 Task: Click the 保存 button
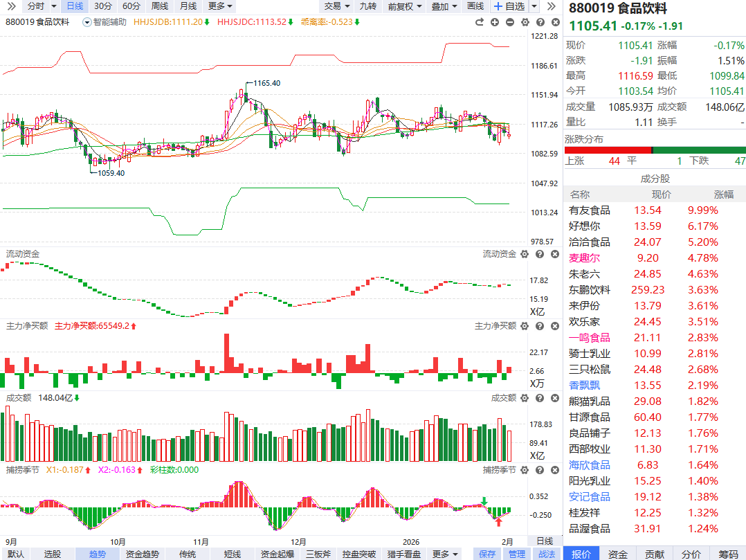487,554
